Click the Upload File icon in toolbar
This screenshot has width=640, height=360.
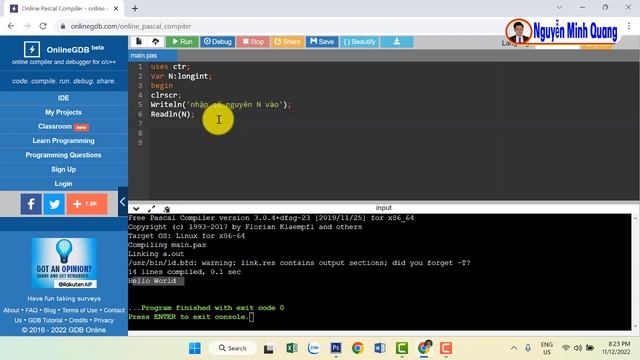[x=156, y=42]
